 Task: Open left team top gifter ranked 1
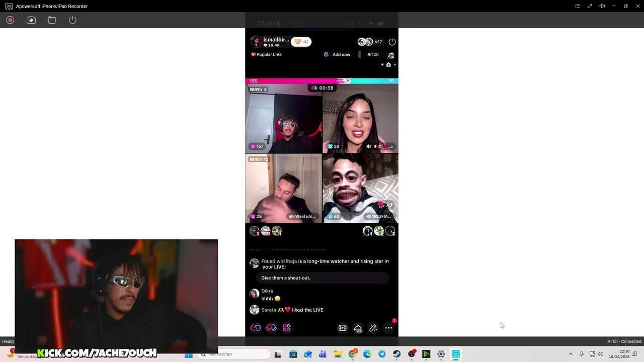pyautogui.click(x=277, y=231)
